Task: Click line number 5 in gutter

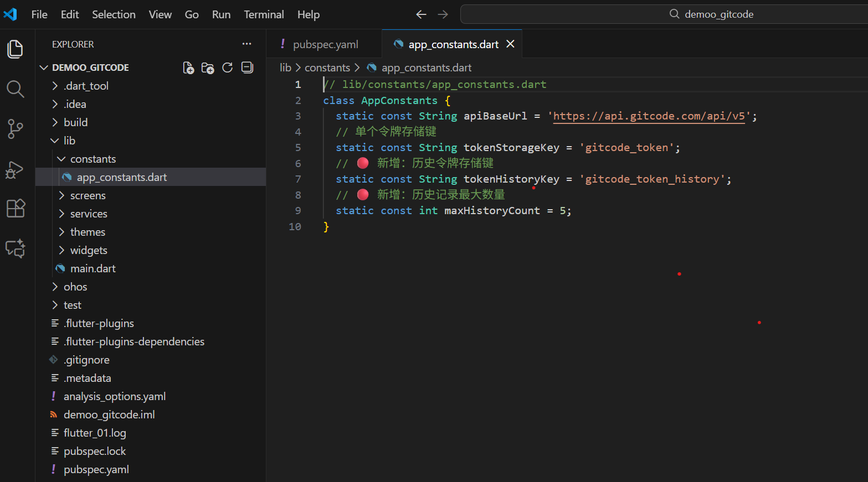Action: (298, 148)
